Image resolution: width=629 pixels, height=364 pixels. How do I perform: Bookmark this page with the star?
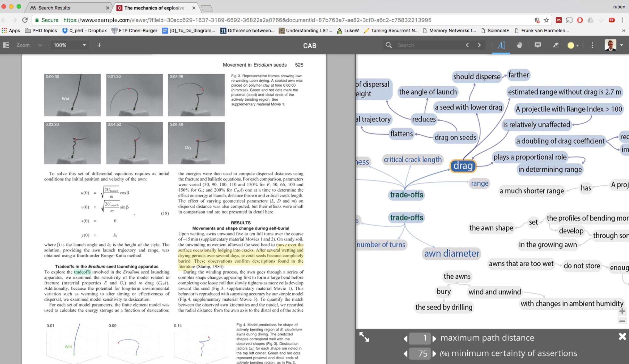click(x=546, y=20)
